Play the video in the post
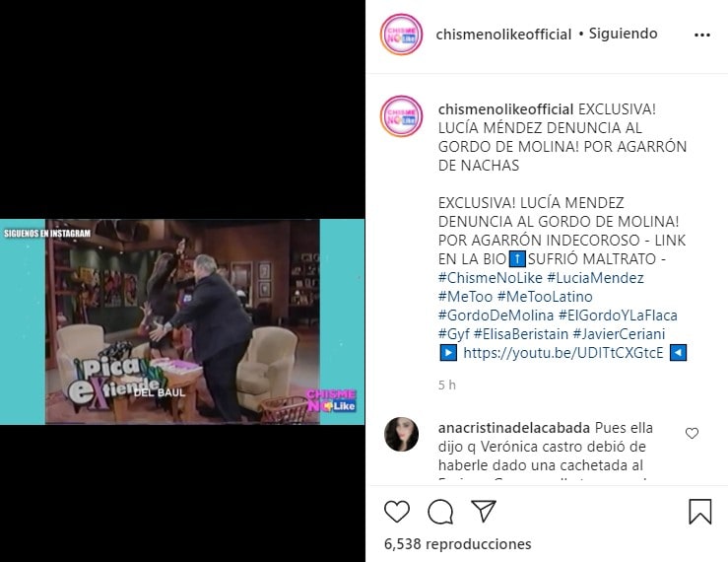The width and height of the screenshot is (728, 562). (x=182, y=321)
